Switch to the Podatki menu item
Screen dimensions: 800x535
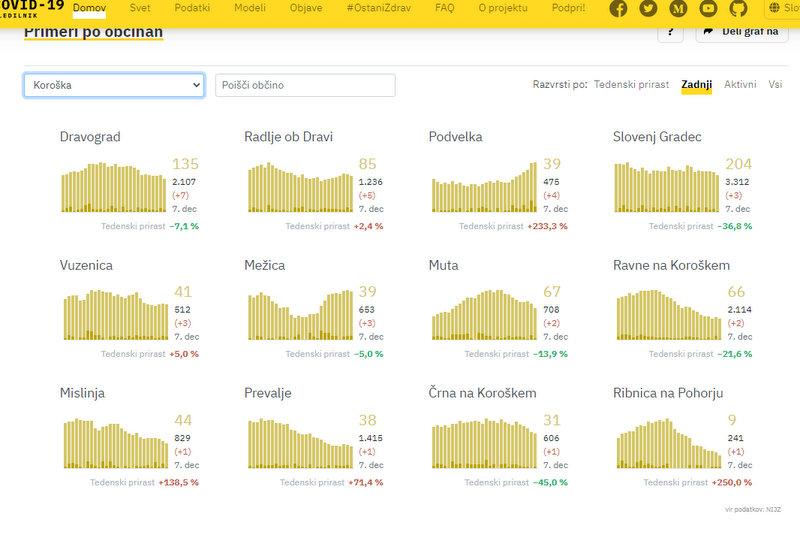[192, 8]
